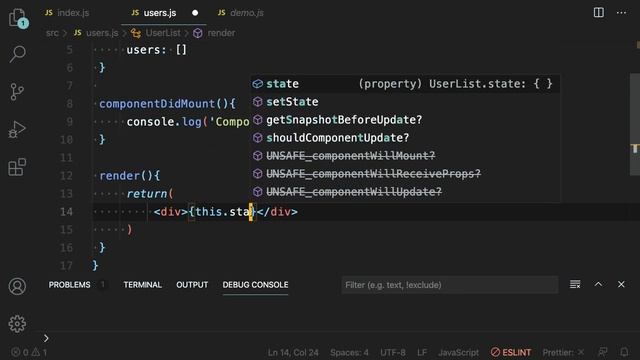The width and height of the screenshot is (640, 360).
Task: Open the Extensions view
Action: click(x=17, y=167)
